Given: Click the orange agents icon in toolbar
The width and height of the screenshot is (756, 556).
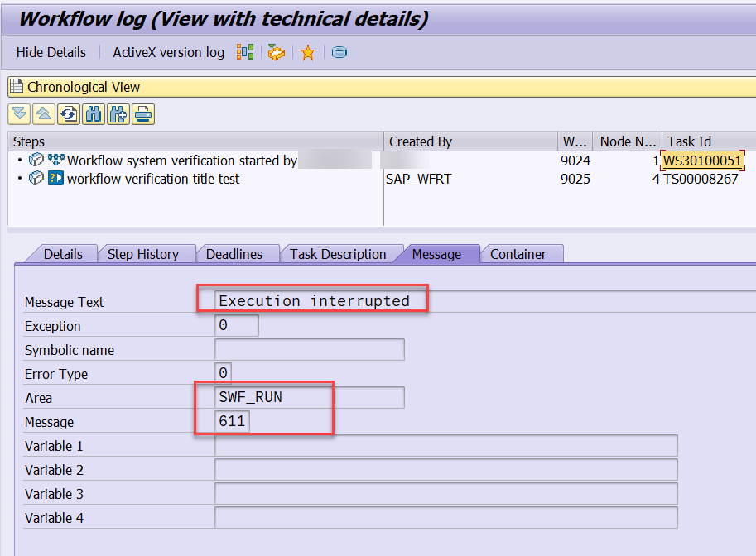Looking at the screenshot, I should pos(277,52).
